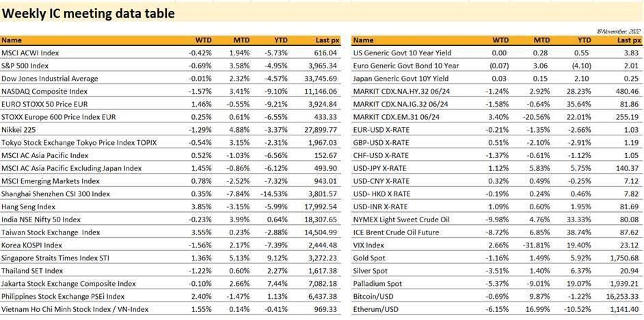Click the NASDAQ Composite Index last price 11,146.06
The height and width of the screenshot is (320, 644).
coord(319,92)
